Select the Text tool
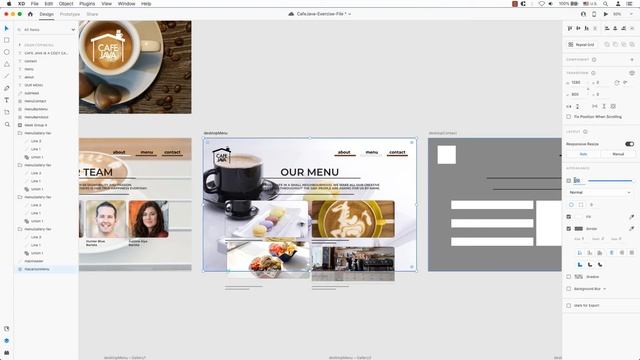 pyautogui.click(x=7, y=100)
